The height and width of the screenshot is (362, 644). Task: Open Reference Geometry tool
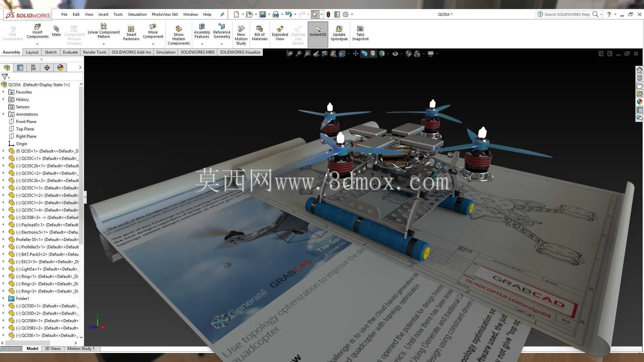tap(222, 31)
